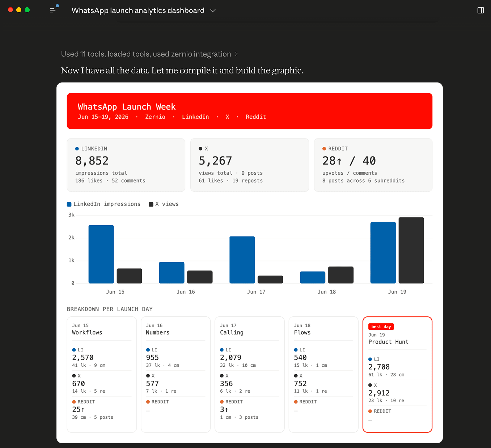This screenshot has height=448, width=491.
Task: Click the Numbers heading in Jun 16 card
Action: click(x=157, y=333)
